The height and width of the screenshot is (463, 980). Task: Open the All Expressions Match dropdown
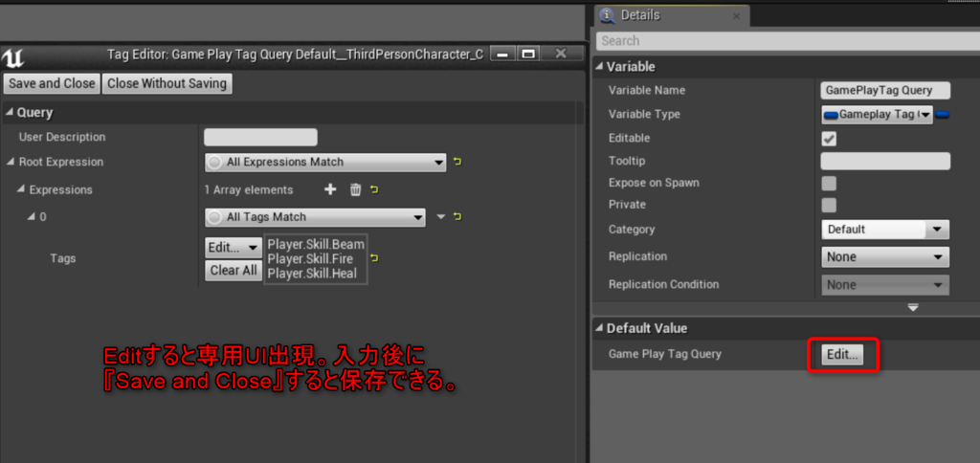click(325, 162)
